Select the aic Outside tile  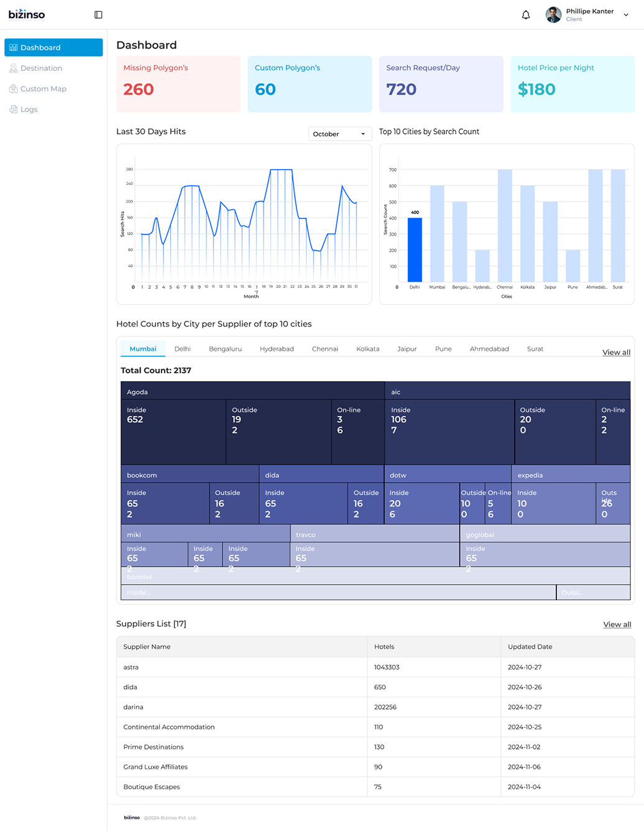pyautogui.click(x=556, y=432)
